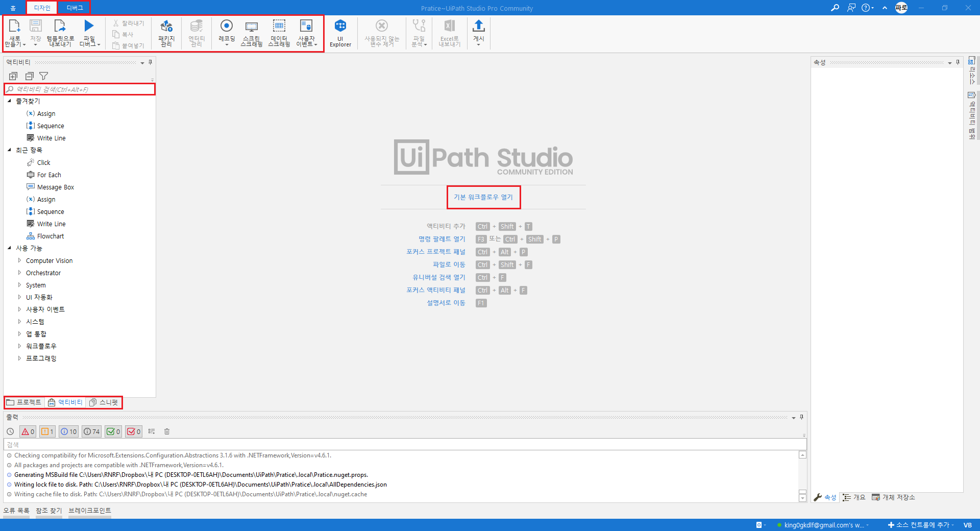The image size is (980, 531).
Task: Expand all activities with the plus-box icon
Action: tap(13, 76)
